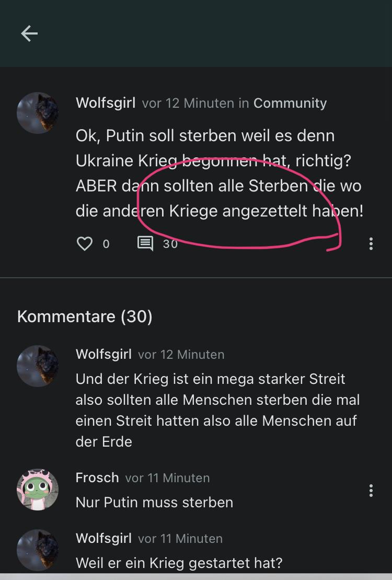The width and height of the screenshot is (392, 580).
Task: Tap the 'vor 11 Minuten' timestamp on Frosch's comment
Action: pyautogui.click(x=167, y=477)
